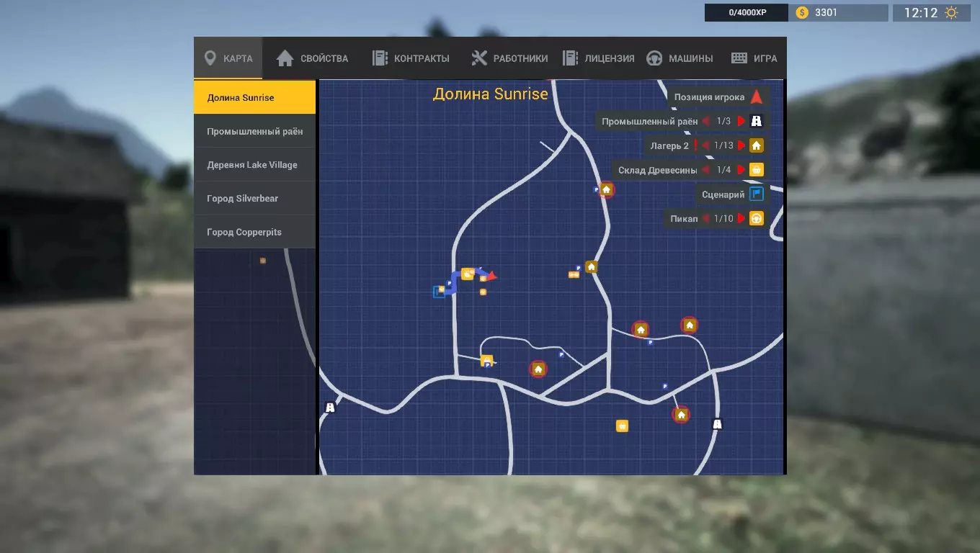Cycle to next Пикап vehicle
Image resolution: width=980 pixels, height=553 pixels.
click(x=741, y=218)
